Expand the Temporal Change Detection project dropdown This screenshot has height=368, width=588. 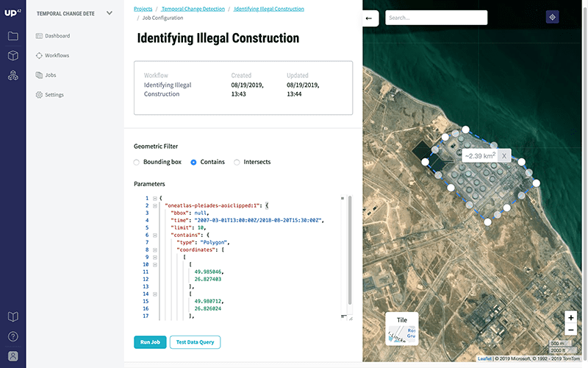tap(110, 13)
